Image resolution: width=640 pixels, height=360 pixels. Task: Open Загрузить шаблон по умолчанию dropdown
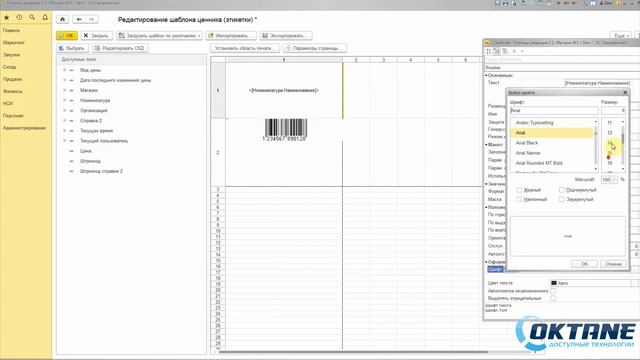[159, 36]
